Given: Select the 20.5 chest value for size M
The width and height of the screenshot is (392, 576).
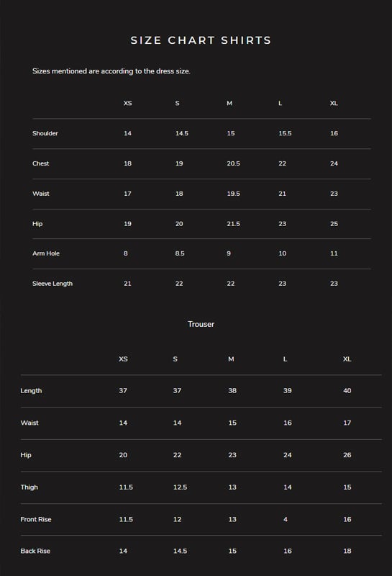Looking at the screenshot, I should [x=234, y=163].
